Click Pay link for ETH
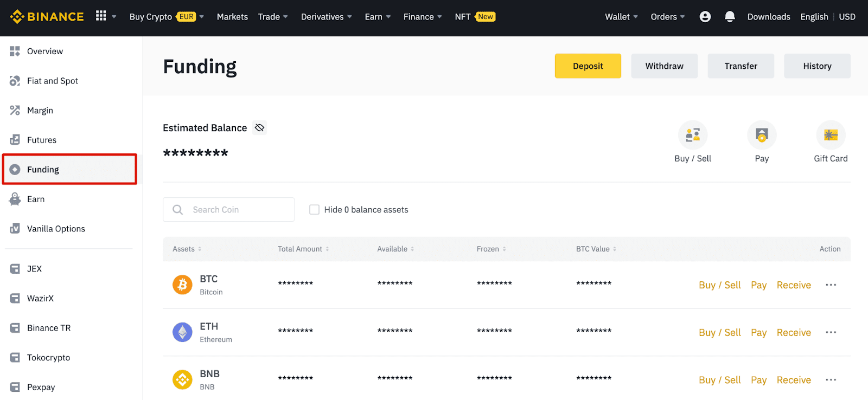This screenshot has width=868, height=400. 758,333
